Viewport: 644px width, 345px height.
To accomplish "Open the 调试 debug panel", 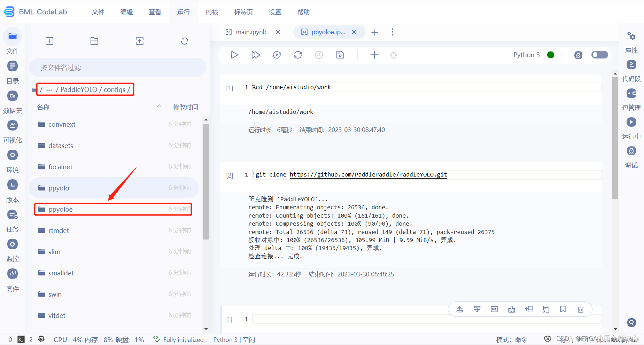I will tap(631, 157).
